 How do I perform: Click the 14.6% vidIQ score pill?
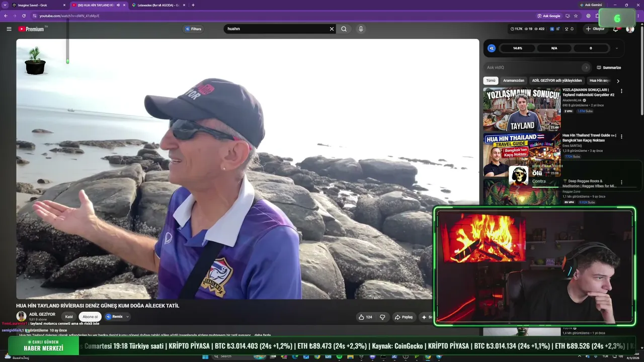coord(518,48)
